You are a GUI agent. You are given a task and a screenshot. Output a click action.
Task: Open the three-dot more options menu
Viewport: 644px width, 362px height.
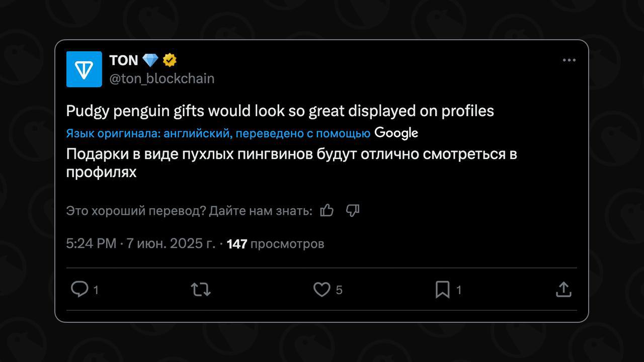[x=569, y=60]
